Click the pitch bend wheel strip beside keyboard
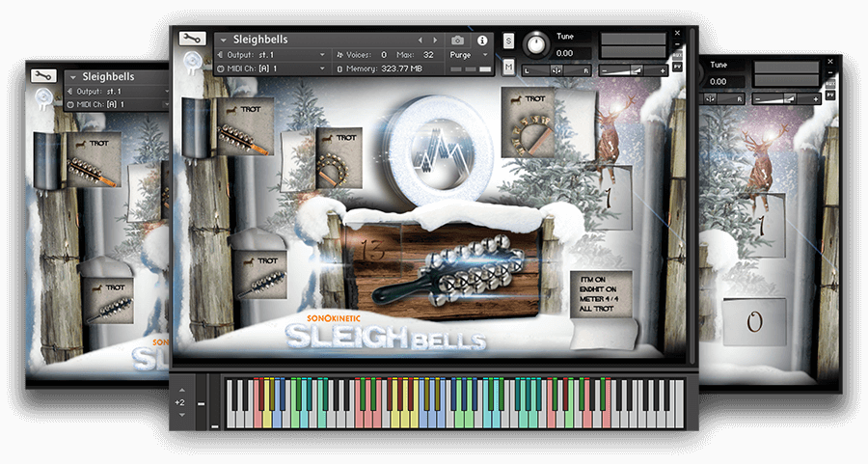Image resolution: width=868 pixels, height=464 pixels. coord(201,401)
